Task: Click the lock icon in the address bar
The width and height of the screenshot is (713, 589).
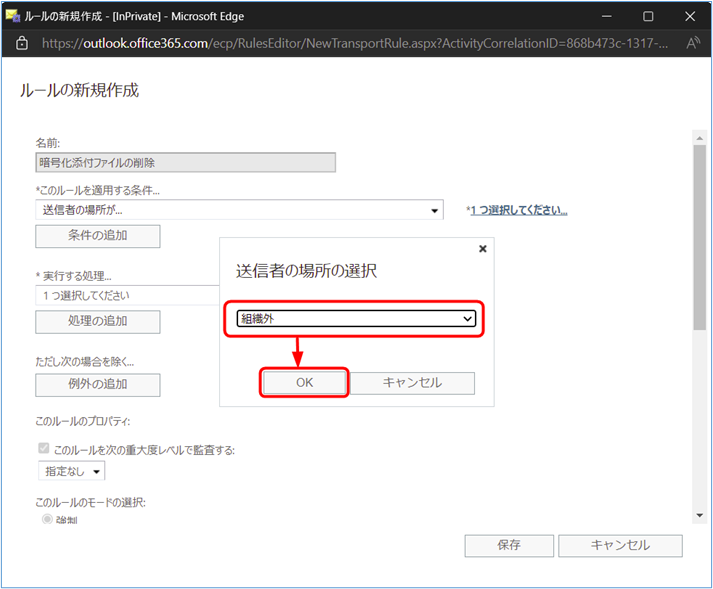Action: [21, 44]
